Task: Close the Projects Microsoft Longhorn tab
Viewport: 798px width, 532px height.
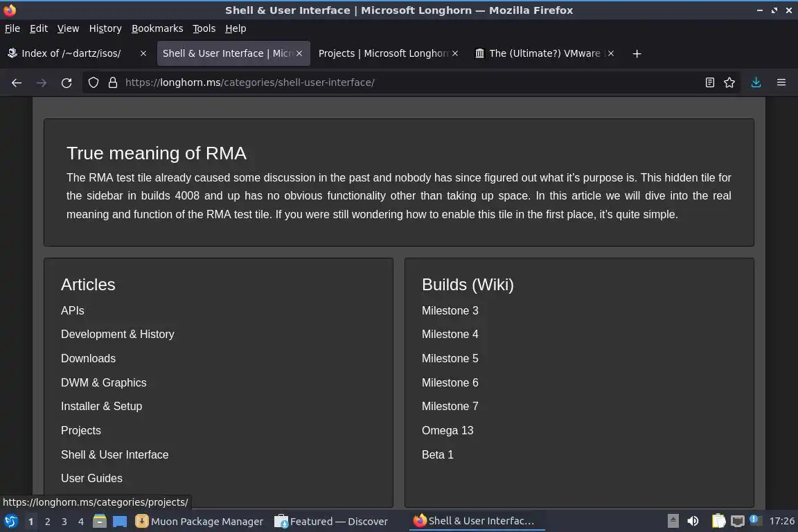Action: click(455, 53)
